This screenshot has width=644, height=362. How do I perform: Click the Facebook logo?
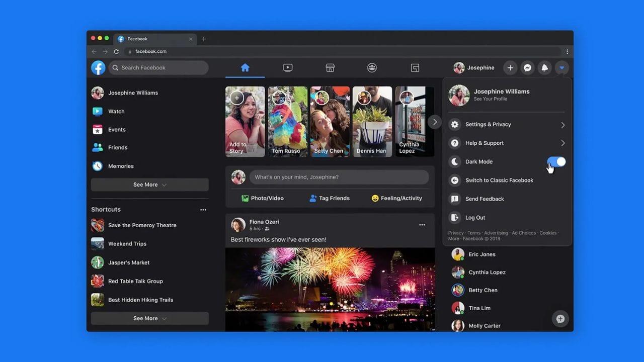(98, 68)
